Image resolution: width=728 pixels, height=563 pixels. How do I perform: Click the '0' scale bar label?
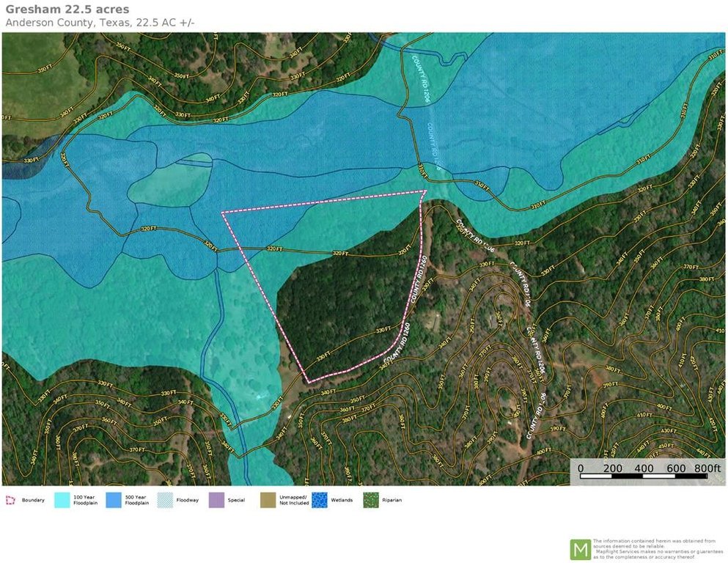581,468
